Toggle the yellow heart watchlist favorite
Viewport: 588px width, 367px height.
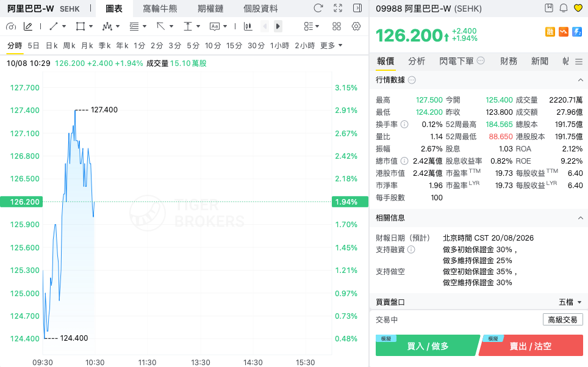(578, 8)
